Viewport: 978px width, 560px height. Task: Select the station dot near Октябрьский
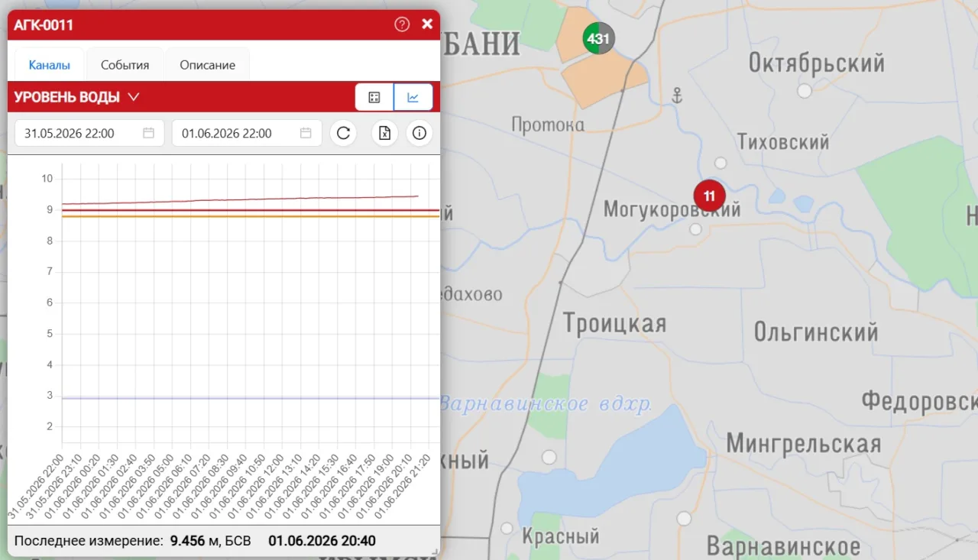coord(805,91)
